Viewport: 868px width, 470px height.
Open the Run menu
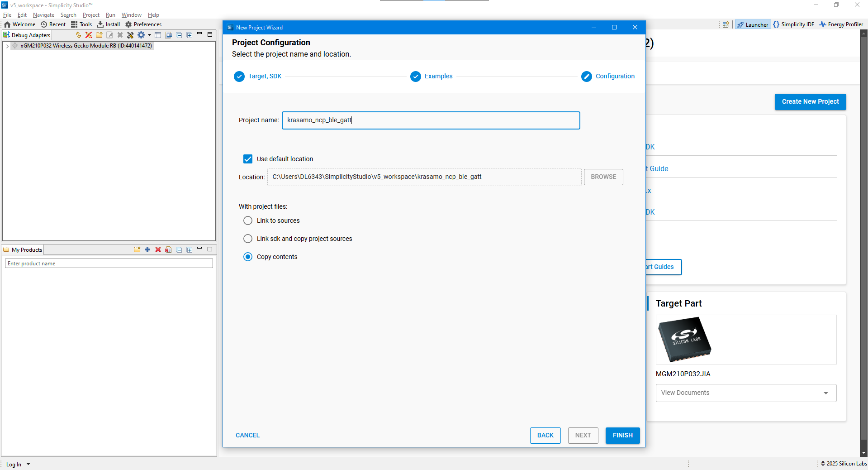[110, 15]
